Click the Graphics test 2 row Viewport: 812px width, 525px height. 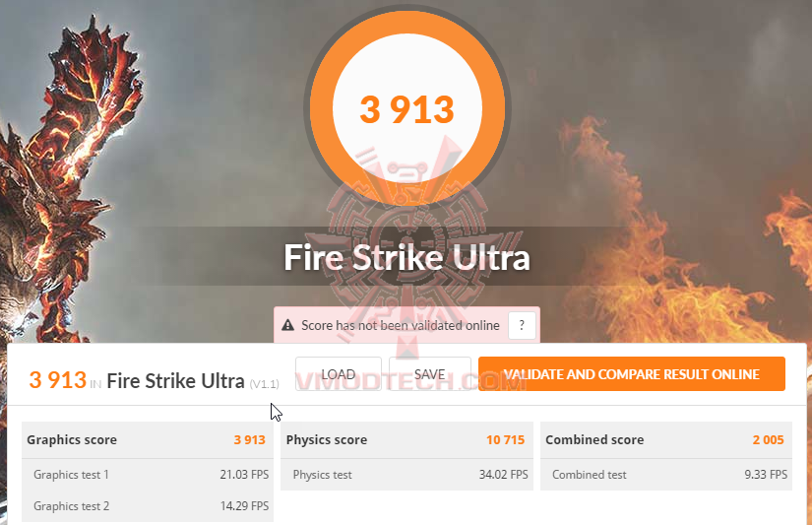(x=147, y=506)
